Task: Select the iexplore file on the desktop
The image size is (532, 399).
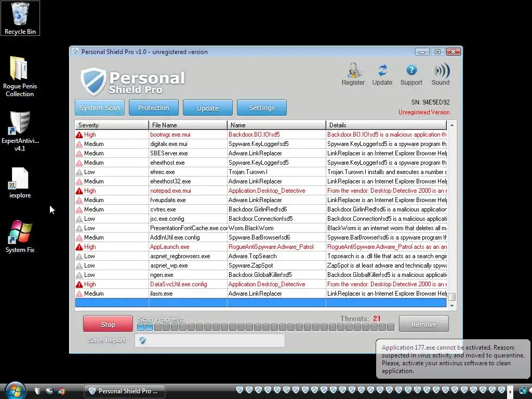Action: [20, 183]
